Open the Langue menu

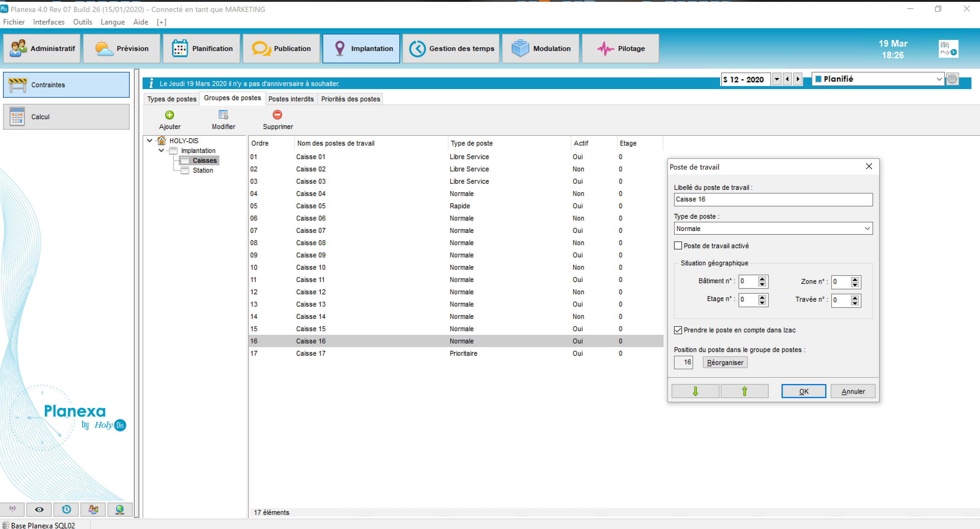[x=113, y=22]
